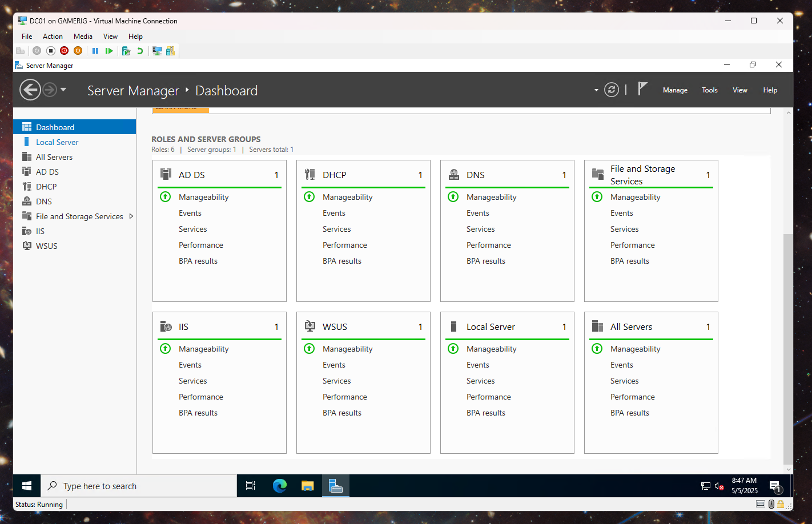The height and width of the screenshot is (524, 812).
Task: Open the Server Manager Help menu
Action: (770, 90)
